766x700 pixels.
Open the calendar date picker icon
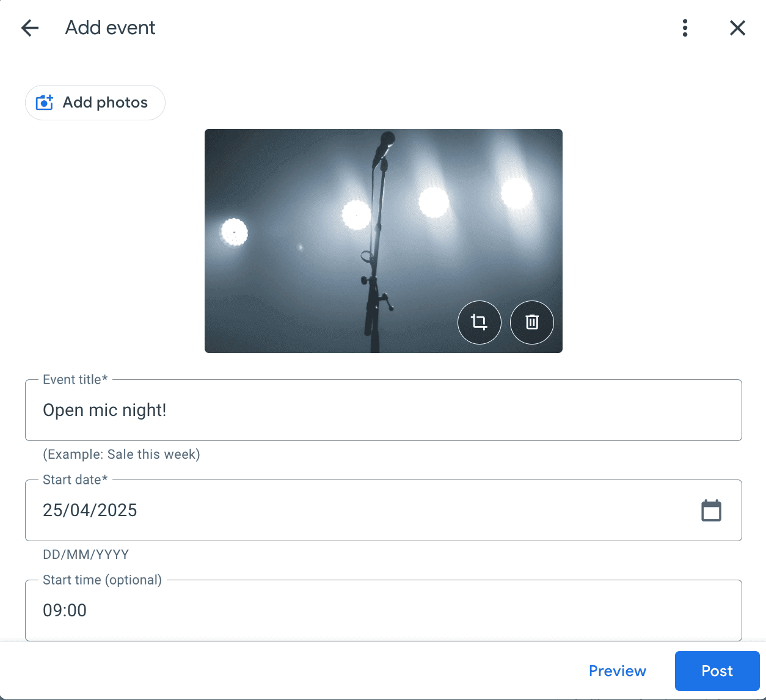point(711,510)
